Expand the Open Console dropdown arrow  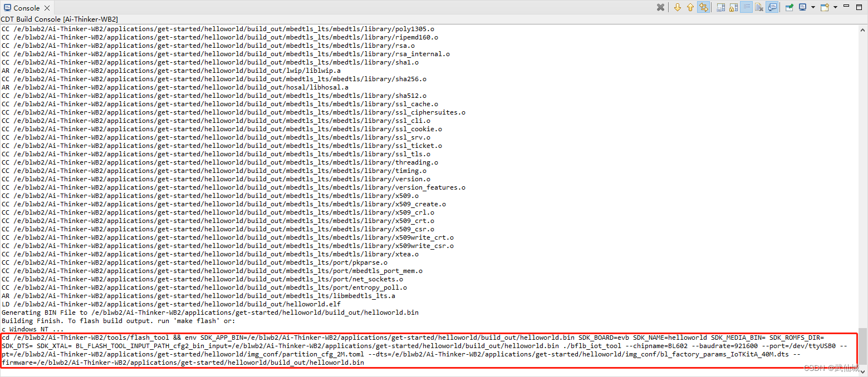tap(835, 7)
